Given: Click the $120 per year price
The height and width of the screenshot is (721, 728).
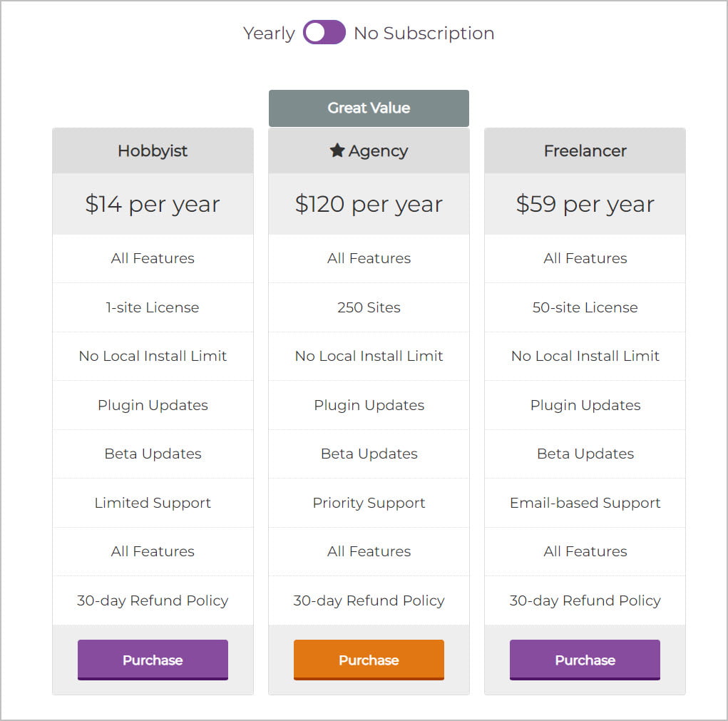Looking at the screenshot, I should coord(369,204).
